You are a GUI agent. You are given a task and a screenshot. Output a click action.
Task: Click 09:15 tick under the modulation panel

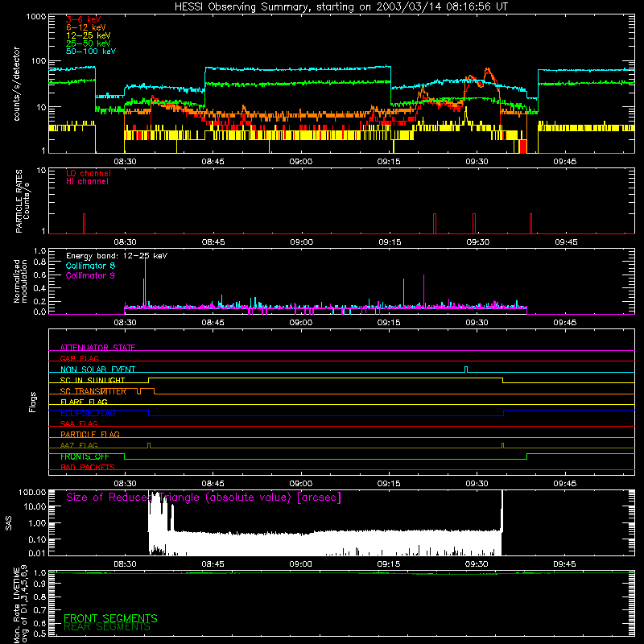pos(389,323)
